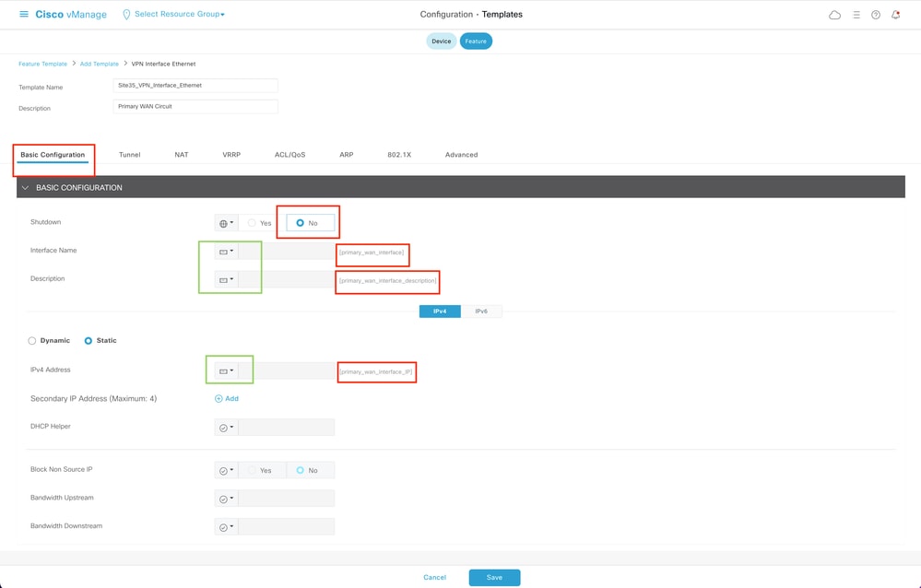Click the Template Name input field
Screen dimensions: 921x588
[195, 86]
